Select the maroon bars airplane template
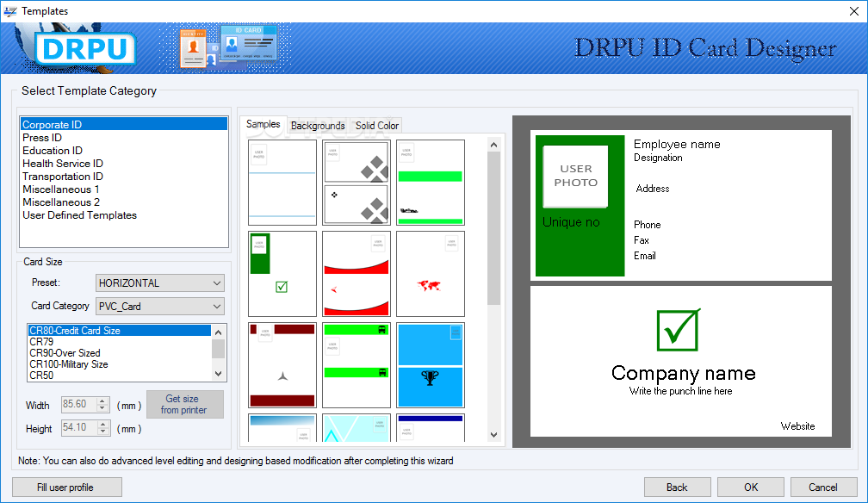This screenshot has height=503, width=868. (282, 365)
